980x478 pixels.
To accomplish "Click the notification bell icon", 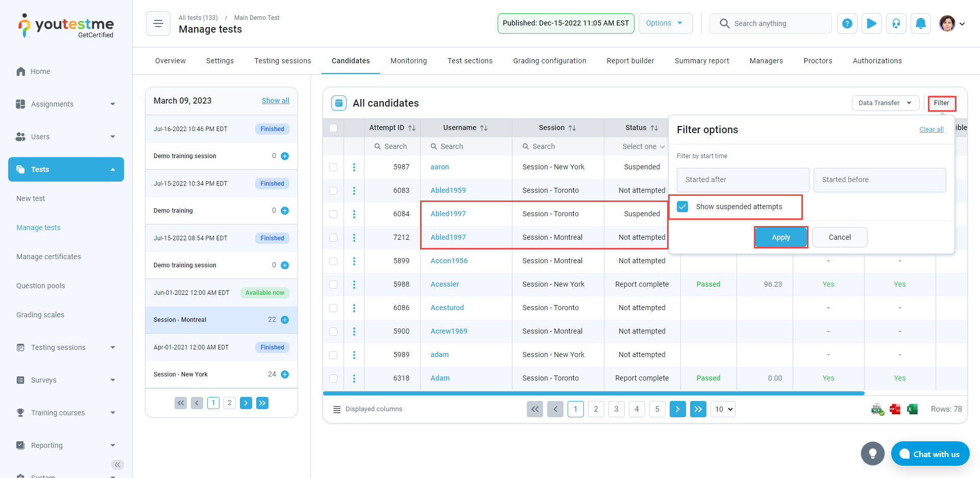I will (x=920, y=23).
